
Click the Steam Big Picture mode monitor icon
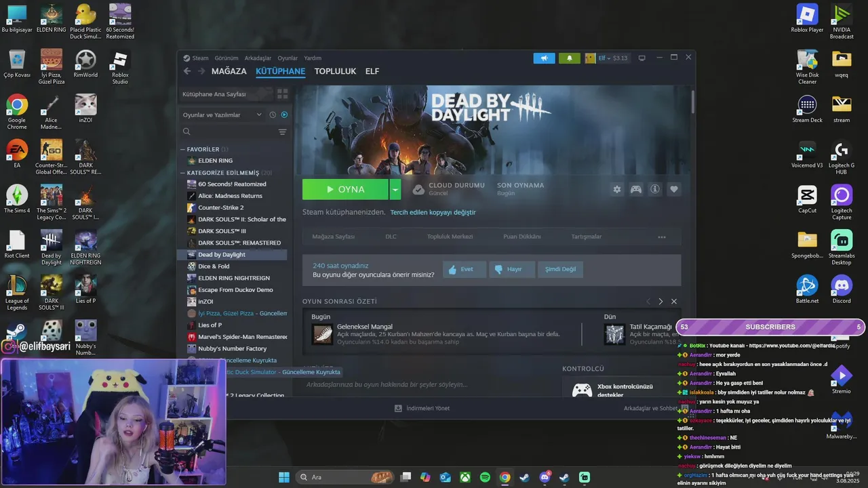642,58
